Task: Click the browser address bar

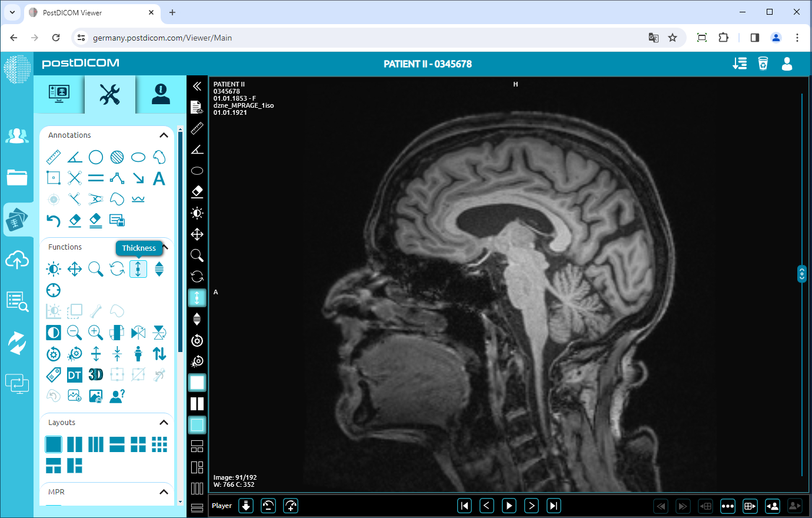Action: click(x=235, y=37)
